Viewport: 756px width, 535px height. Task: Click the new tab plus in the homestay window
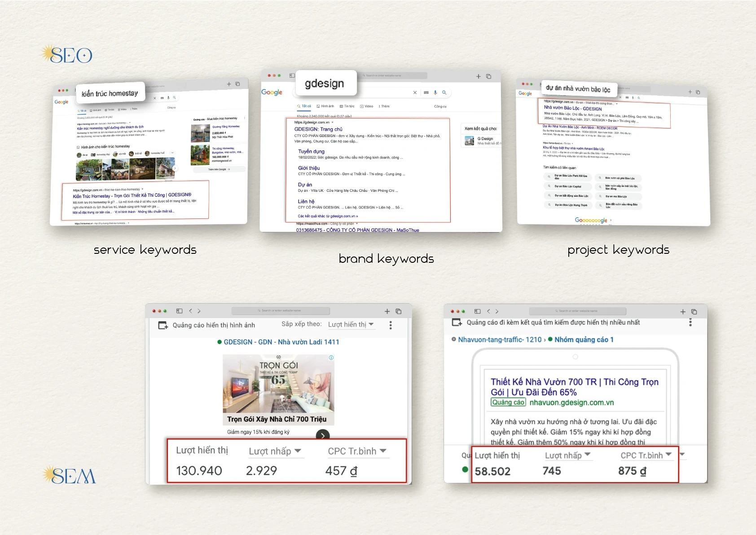coord(229,84)
